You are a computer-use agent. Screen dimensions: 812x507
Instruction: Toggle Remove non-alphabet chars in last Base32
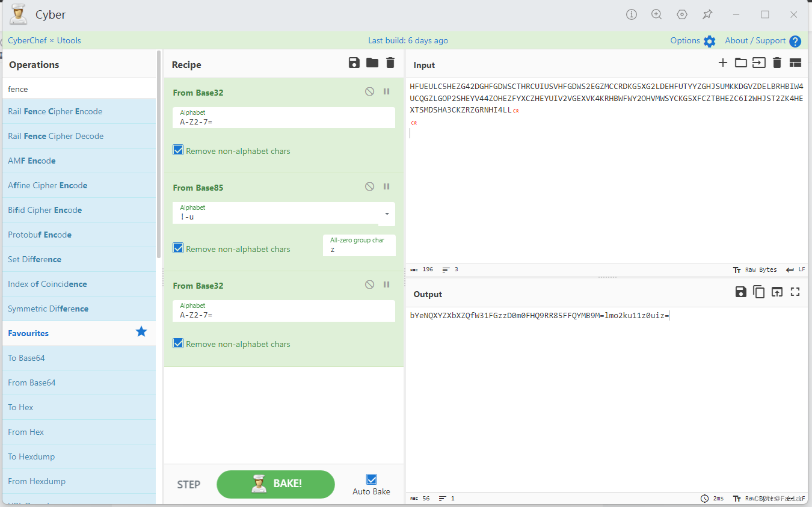pos(178,343)
